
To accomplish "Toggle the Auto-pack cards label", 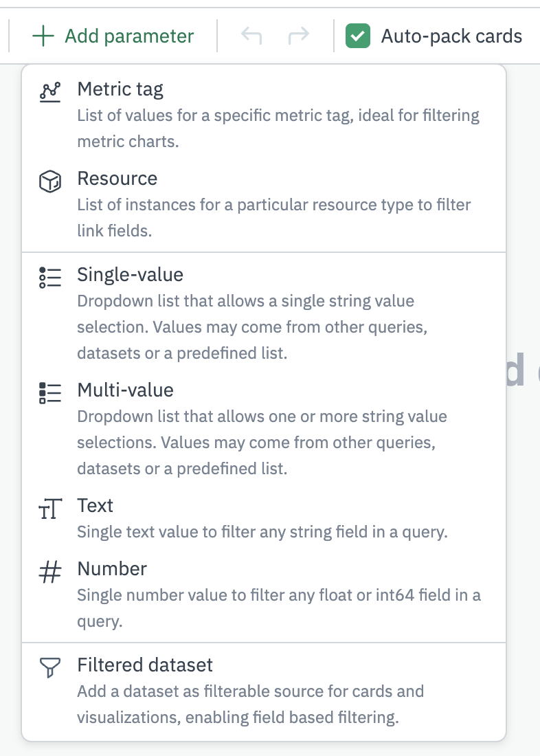I will (x=451, y=36).
